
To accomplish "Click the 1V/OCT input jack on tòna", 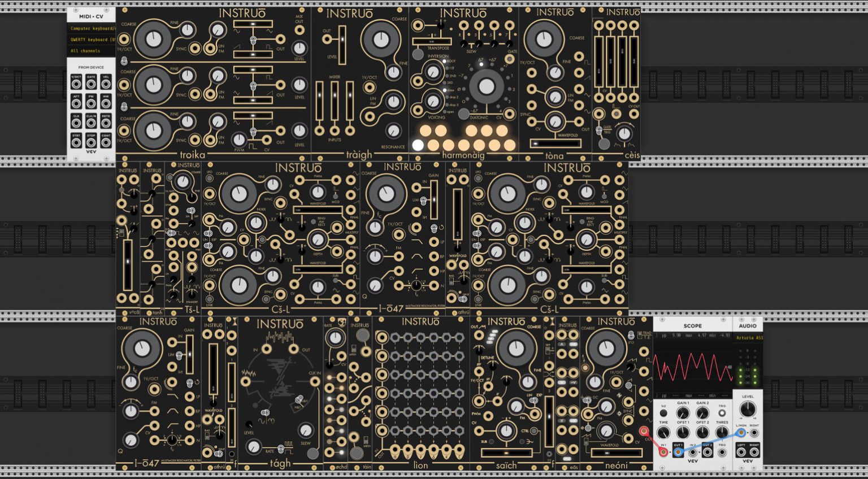I will click(532, 72).
